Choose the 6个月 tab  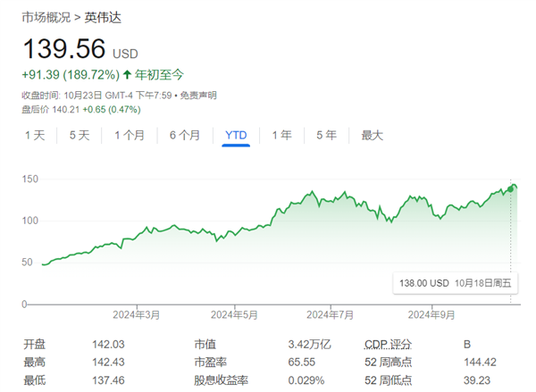point(185,136)
